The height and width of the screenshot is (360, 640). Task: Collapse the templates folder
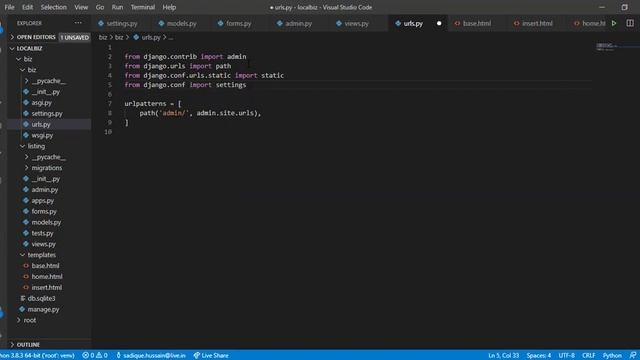pos(22,255)
